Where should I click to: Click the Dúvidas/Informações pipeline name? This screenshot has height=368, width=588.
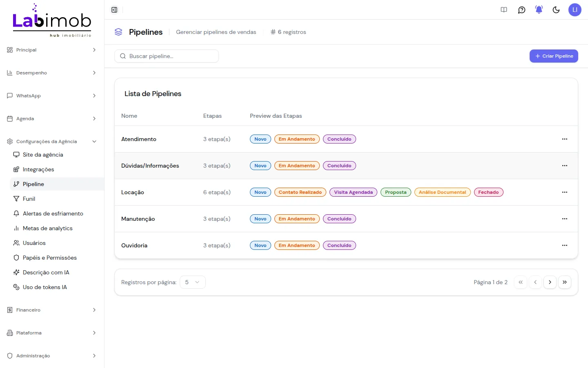click(150, 166)
